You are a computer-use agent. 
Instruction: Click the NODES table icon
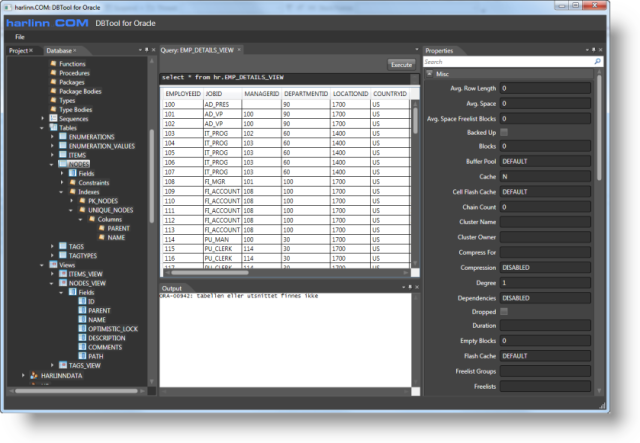tap(63, 164)
